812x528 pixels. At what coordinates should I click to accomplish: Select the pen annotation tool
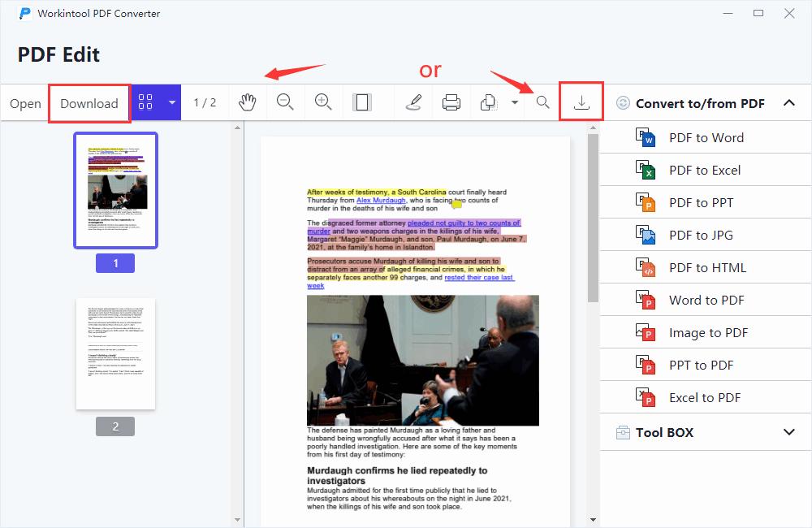point(413,102)
